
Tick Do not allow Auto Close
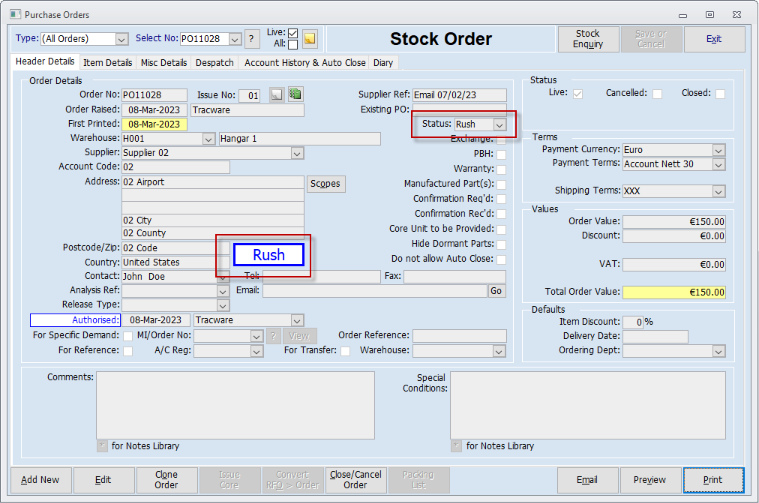[501, 259]
